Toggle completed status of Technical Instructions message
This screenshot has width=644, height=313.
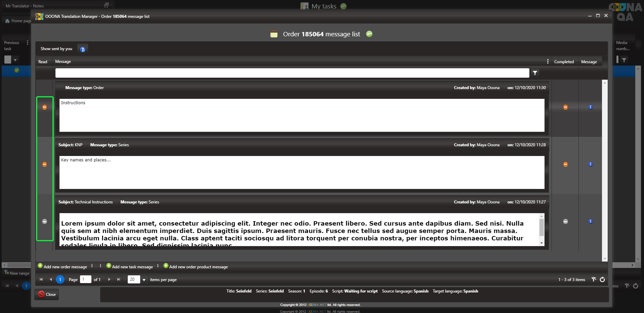(565, 222)
